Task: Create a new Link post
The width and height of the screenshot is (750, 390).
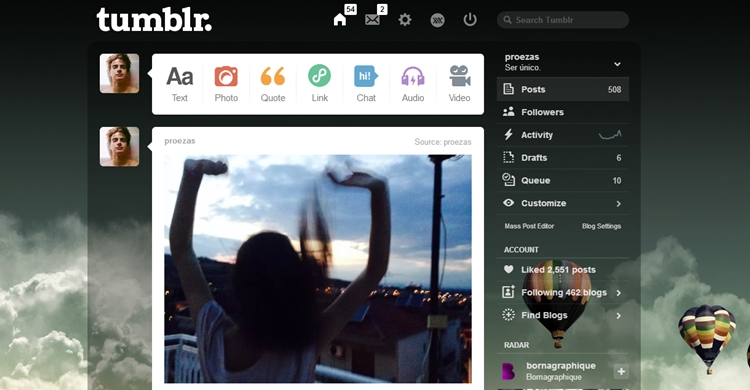Action: [320, 84]
